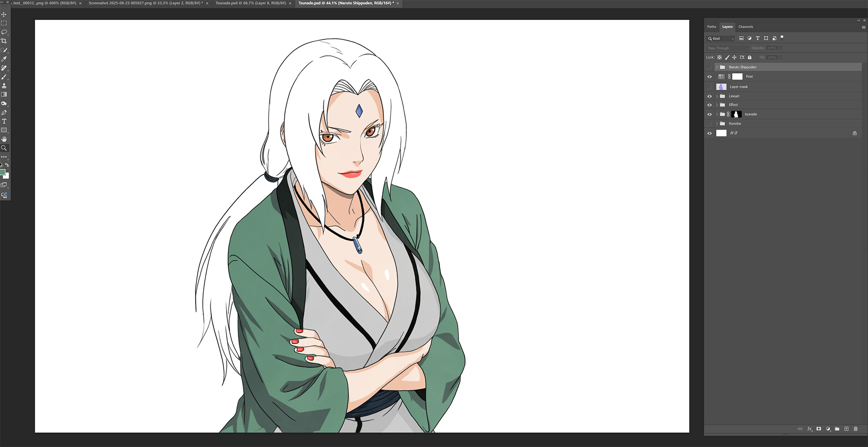Image resolution: width=868 pixels, height=447 pixels.
Task: Filter layers by shape layers
Action: tap(766, 38)
